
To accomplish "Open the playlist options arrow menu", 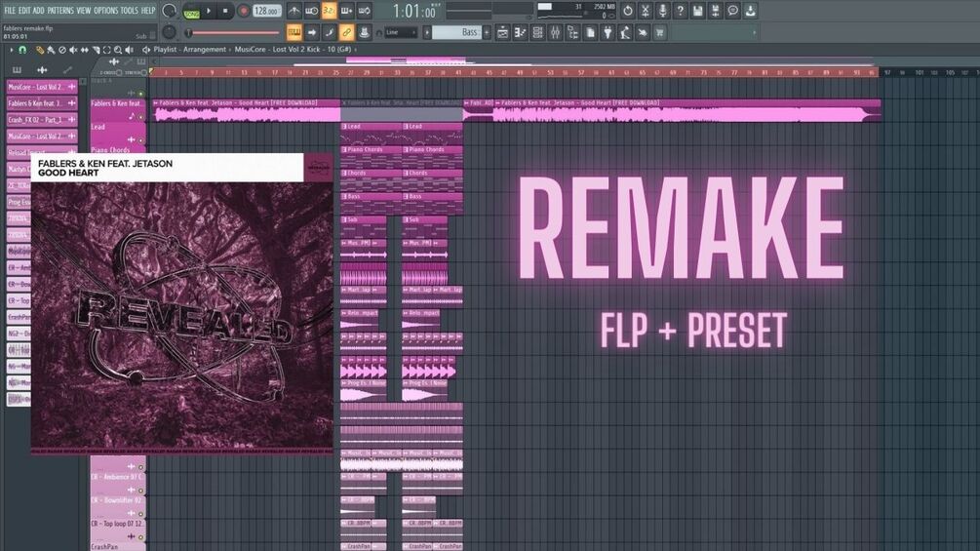I will (x=12, y=50).
